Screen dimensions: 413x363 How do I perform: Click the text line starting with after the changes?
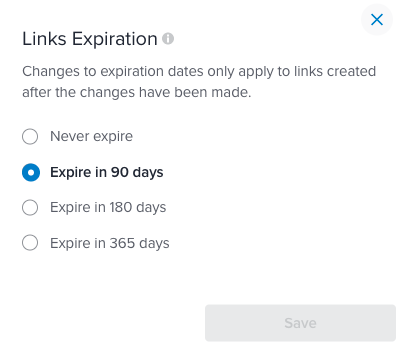[x=137, y=92]
